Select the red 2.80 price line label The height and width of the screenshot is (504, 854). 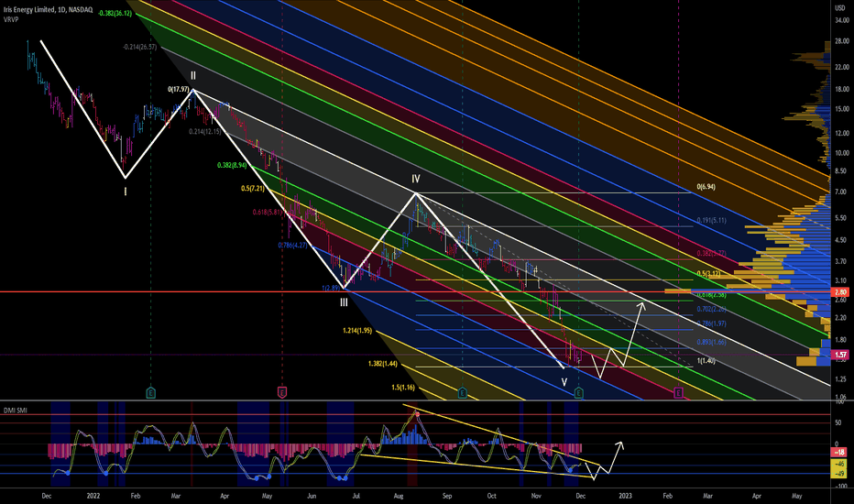(839, 292)
